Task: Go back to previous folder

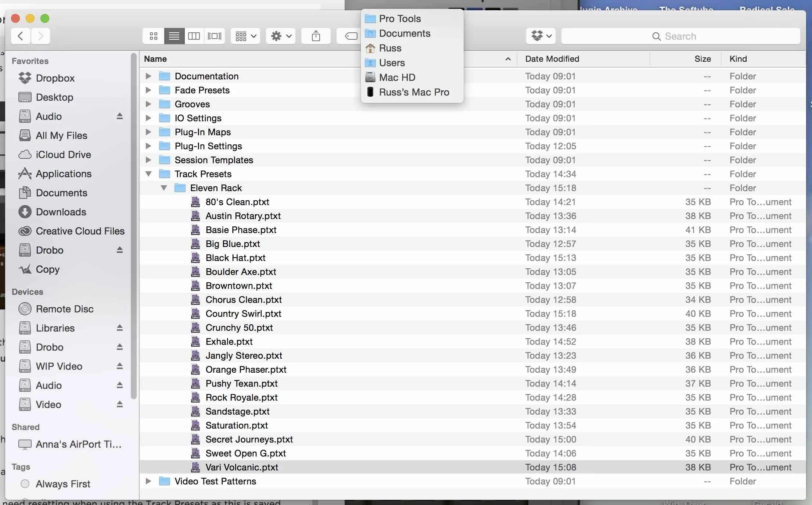Action: click(21, 36)
